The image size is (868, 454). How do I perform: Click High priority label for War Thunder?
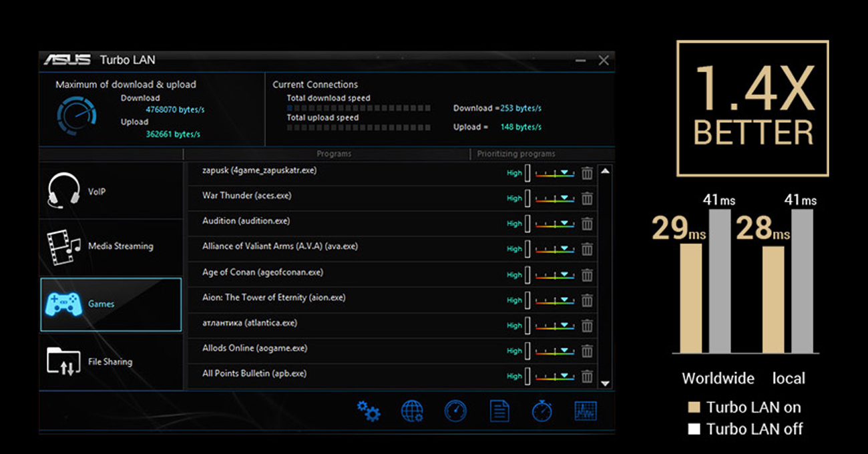tap(514, 198)
